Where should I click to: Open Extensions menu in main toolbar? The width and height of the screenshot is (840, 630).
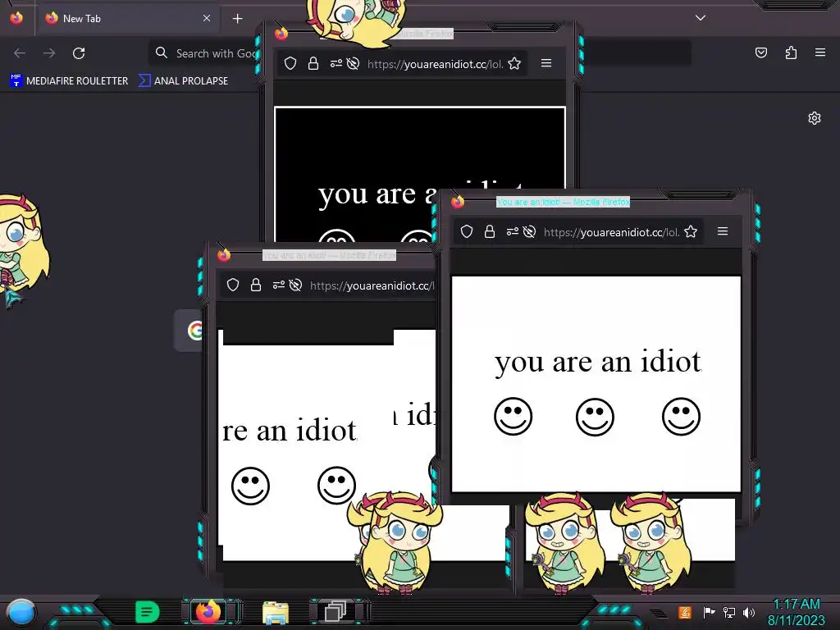[x=791, y=52]
